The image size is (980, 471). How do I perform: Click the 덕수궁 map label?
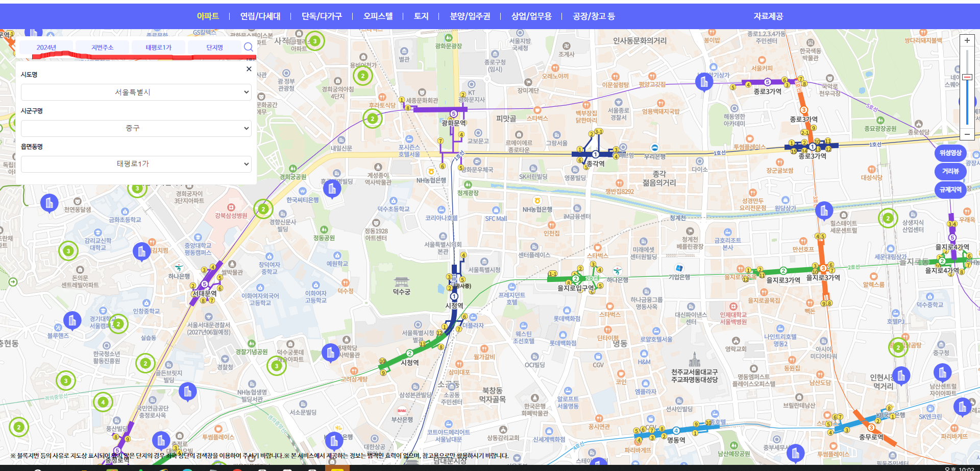click(x=402, y=292)
